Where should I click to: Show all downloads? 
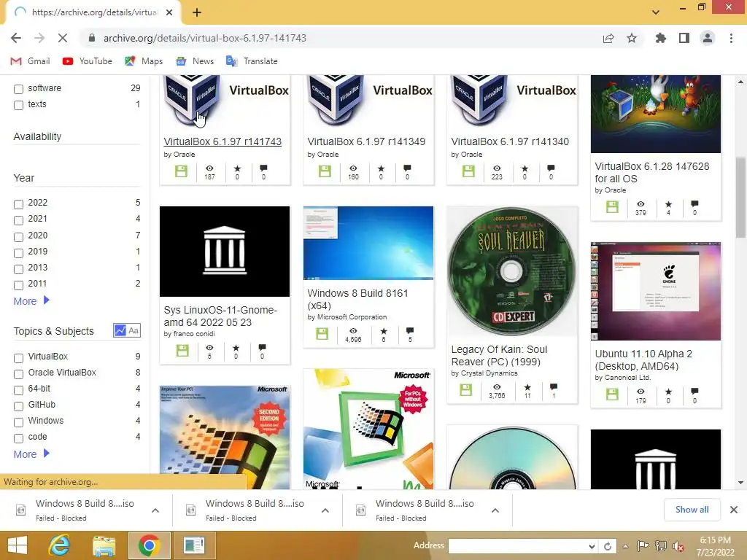click(692, 510)
